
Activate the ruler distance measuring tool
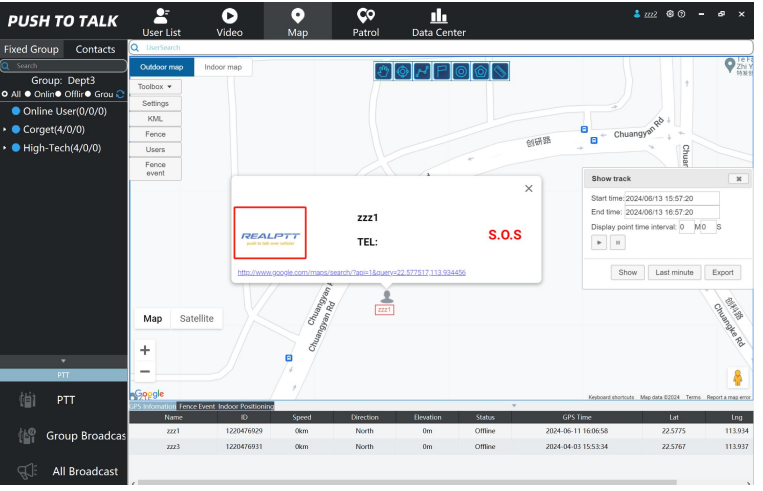pos(500,71)
